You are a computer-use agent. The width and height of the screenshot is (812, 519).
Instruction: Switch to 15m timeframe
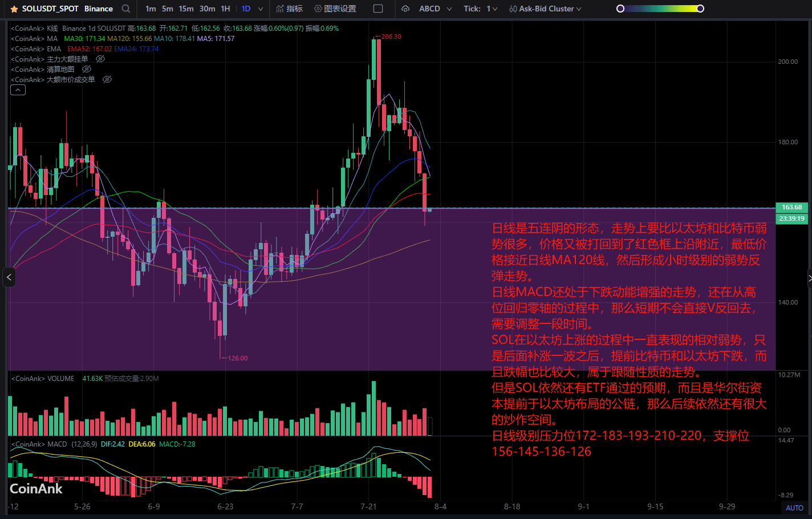point(186,9)
